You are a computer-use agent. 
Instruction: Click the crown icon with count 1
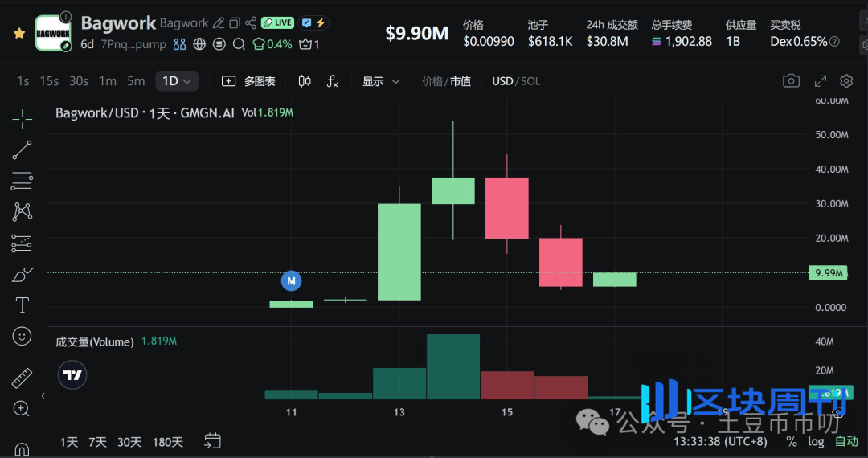309,44
